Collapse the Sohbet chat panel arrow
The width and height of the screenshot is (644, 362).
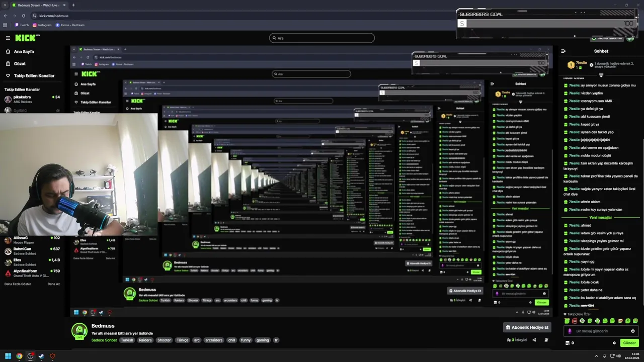pos(563,51)
